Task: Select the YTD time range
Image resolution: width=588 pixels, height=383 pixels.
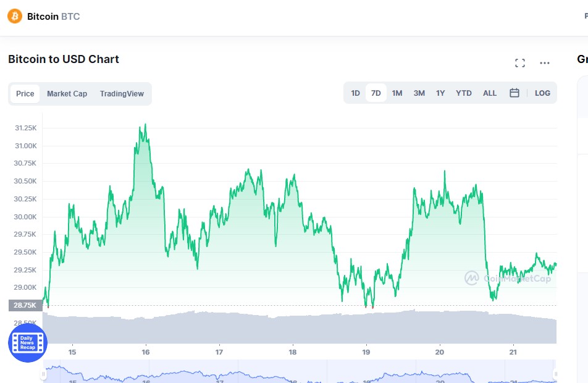Action: [463, 93]
